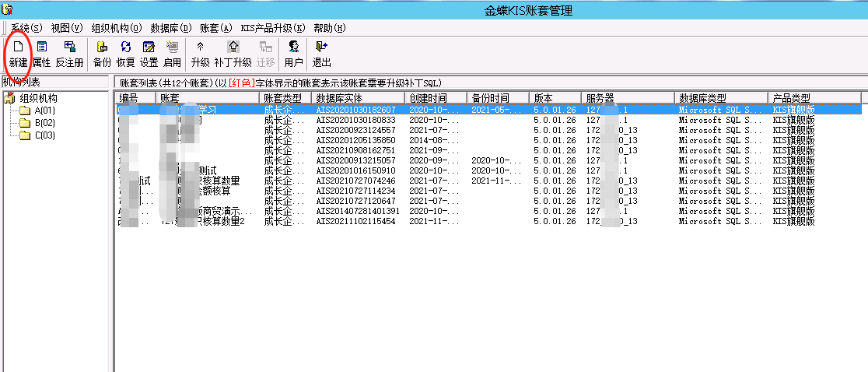Open 设置 settings toolbar icon
Image resolution: width=868 pixels, height=372 pixels.
(x=149, y=47)
